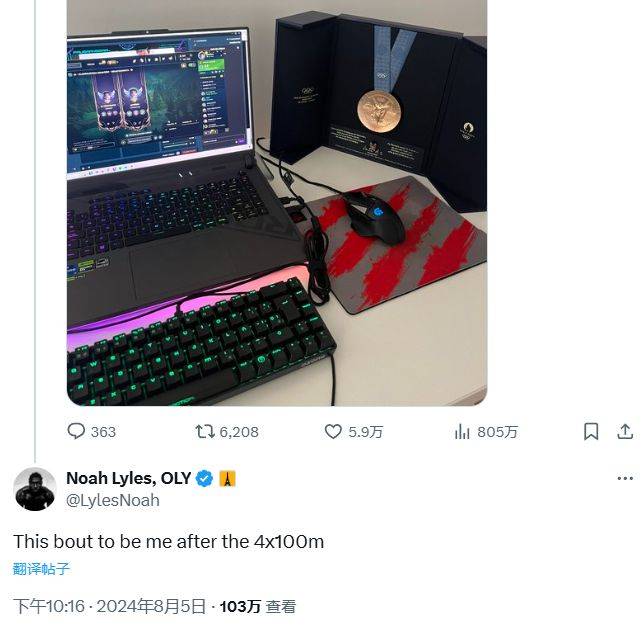Open the @LylesNoah handle link
The width and height of the screenshot is (642, 631).
pos(113,500)
